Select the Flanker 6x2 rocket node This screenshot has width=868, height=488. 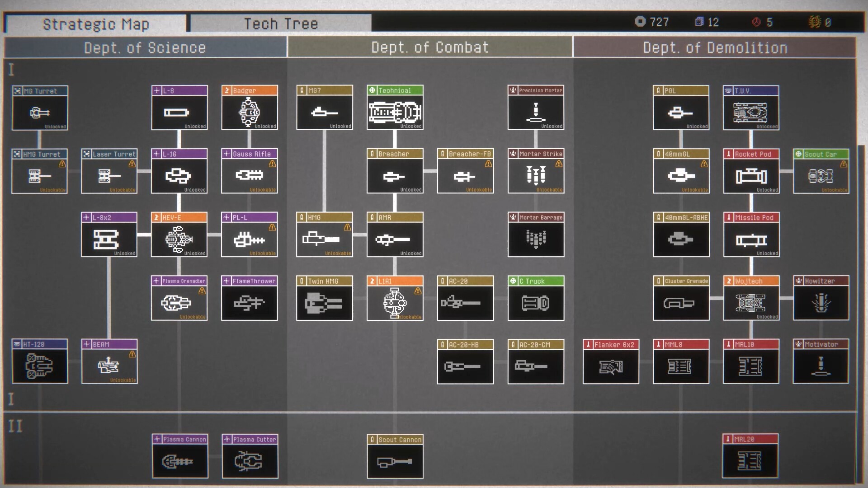coord(610,361)
